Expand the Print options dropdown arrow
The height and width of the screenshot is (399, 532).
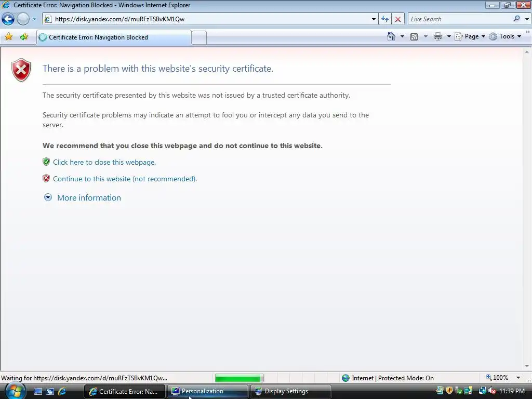pyautogui.click(x=449, y=36)
